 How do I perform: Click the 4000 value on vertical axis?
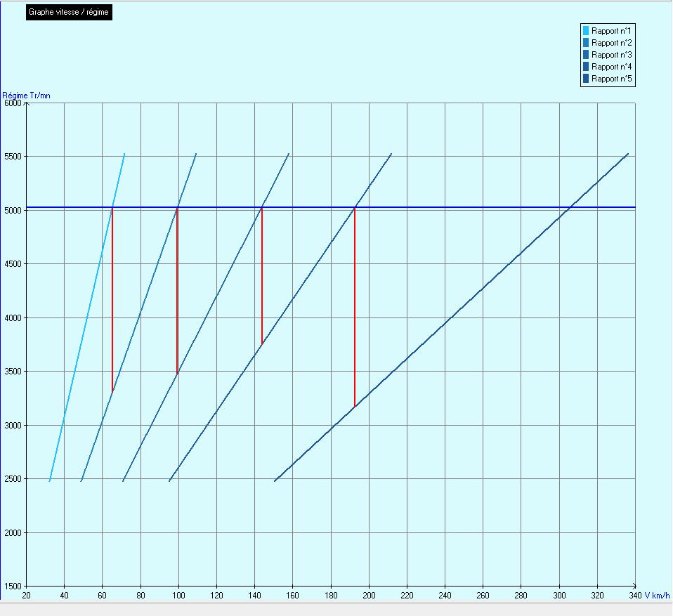(13, 318)
